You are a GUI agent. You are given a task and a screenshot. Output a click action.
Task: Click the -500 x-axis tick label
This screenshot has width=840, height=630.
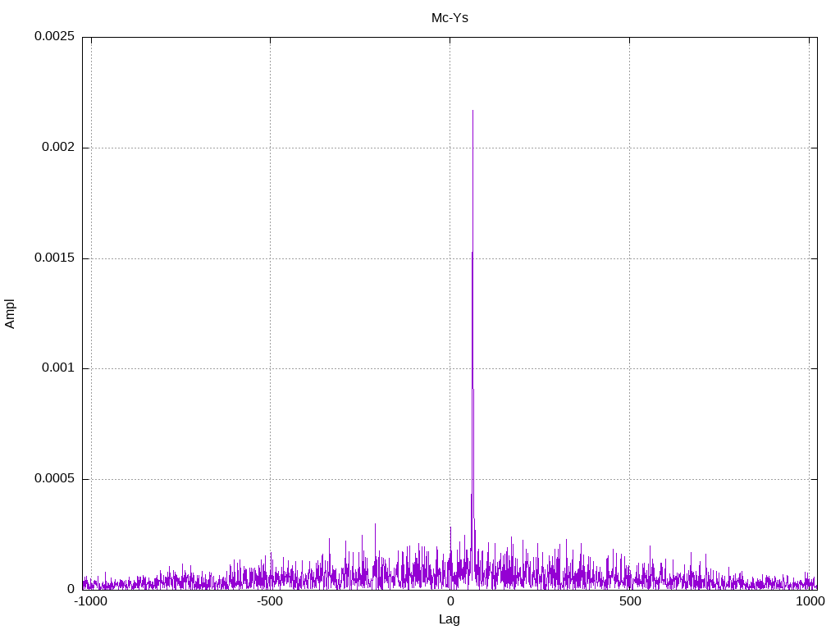269,601
